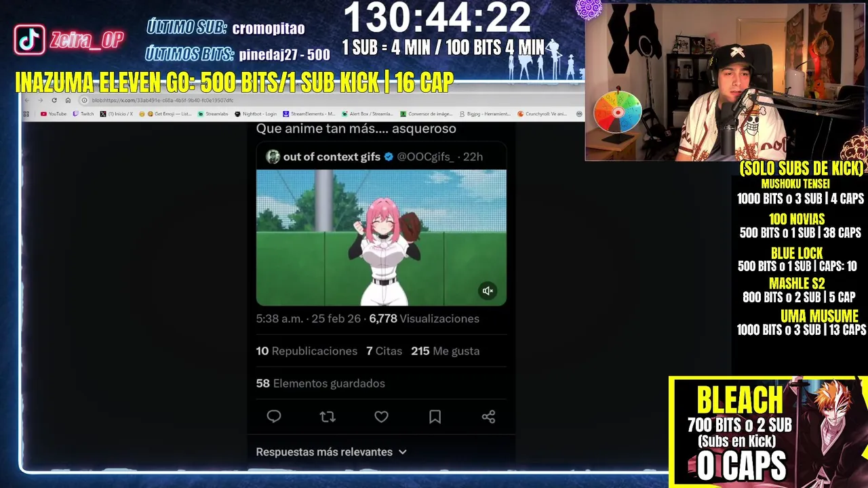Screen dimensions: 868x488
Task: Click the verified badge next to gifs account
Action: (x=389, y=157)
